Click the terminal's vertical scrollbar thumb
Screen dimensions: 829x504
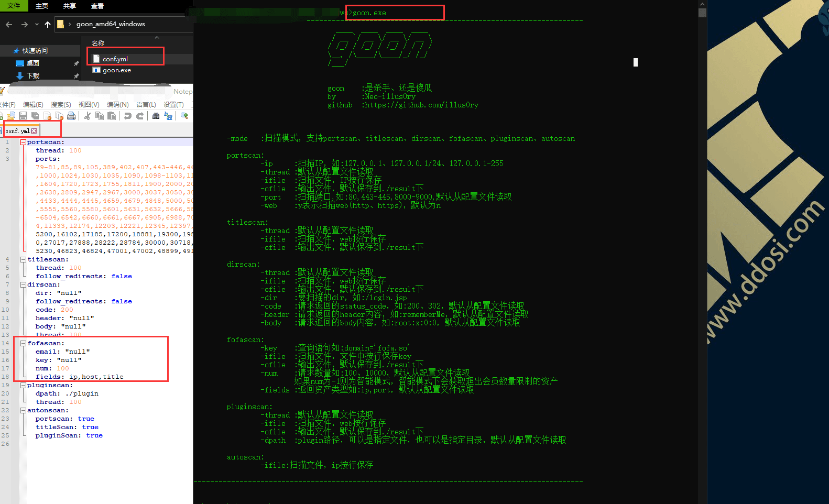(702, 13)
